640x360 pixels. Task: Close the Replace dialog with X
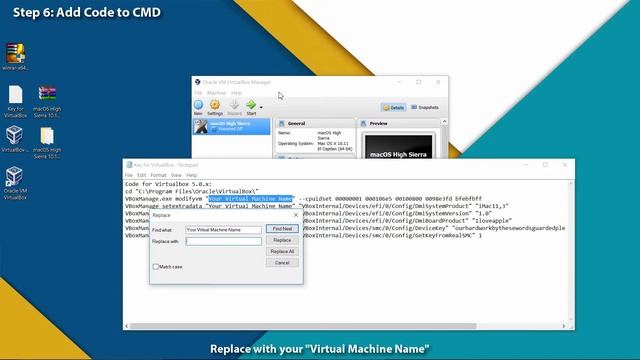[x=296, y=215]
